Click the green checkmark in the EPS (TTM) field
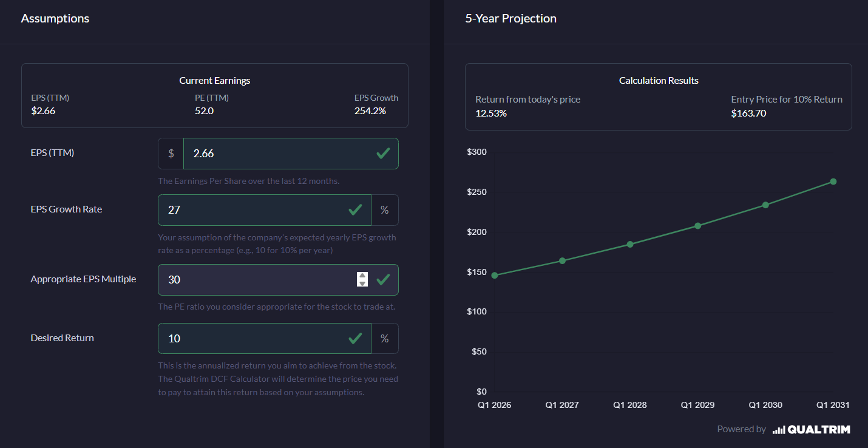Screen dimensions: 868x448 tap(383, 154)
